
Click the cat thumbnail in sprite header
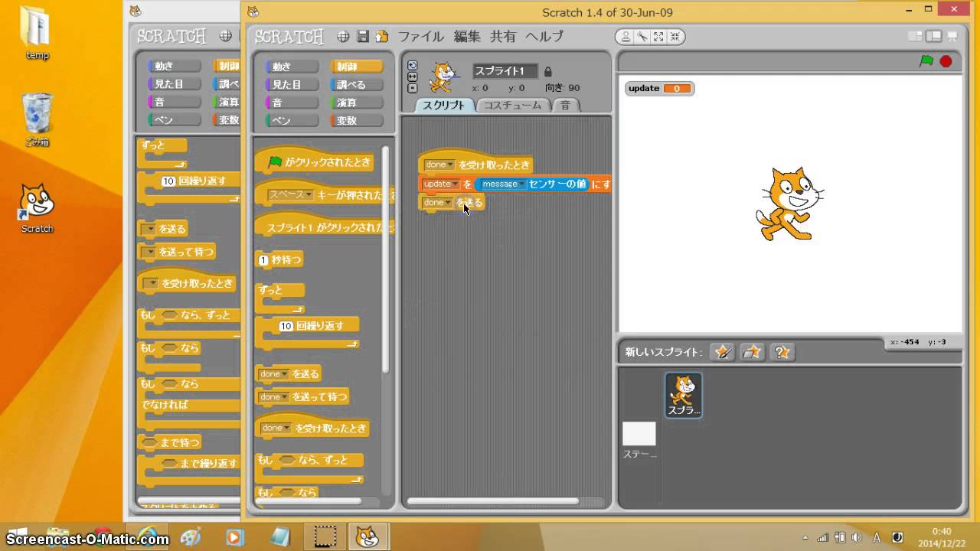pos(443,77)
